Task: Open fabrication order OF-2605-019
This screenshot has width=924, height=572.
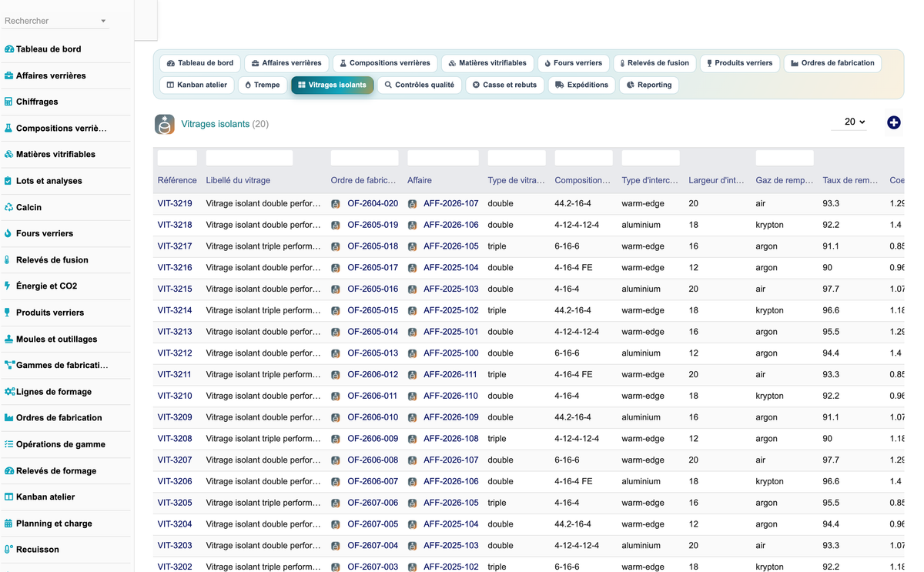Action: [373, 225]
